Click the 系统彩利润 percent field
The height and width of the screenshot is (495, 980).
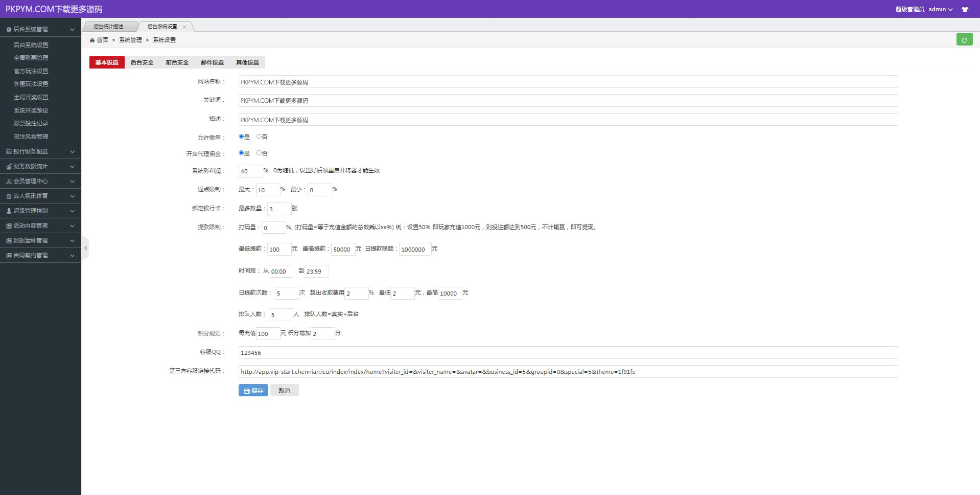(x=250, y=171)
